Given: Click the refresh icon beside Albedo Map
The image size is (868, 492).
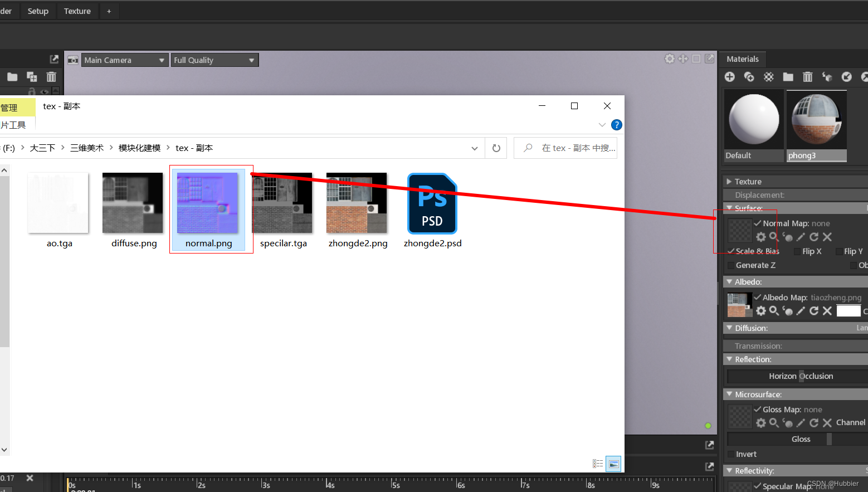Looking at the screenshot, I should pyautogui.click(x=813, y=311).
